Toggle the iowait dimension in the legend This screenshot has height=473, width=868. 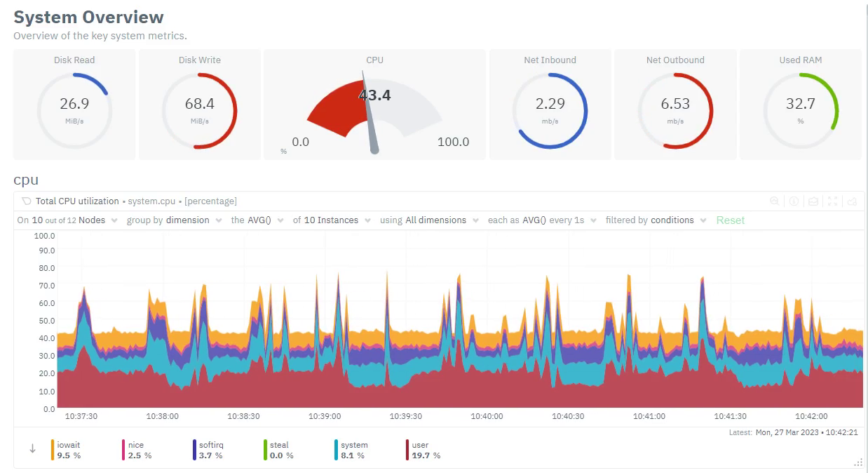68,450
